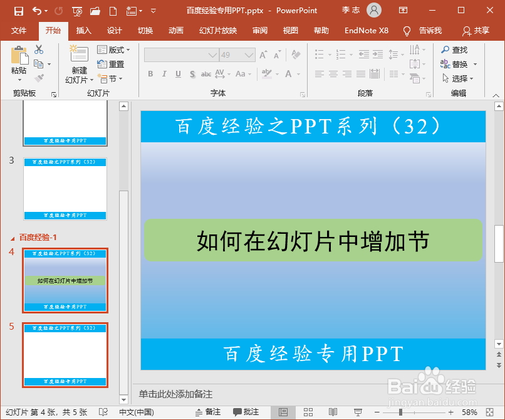Switch to the Insert (插入) tab
The image size is (505, 420).
pyautogui.click(x=84, y=31)
